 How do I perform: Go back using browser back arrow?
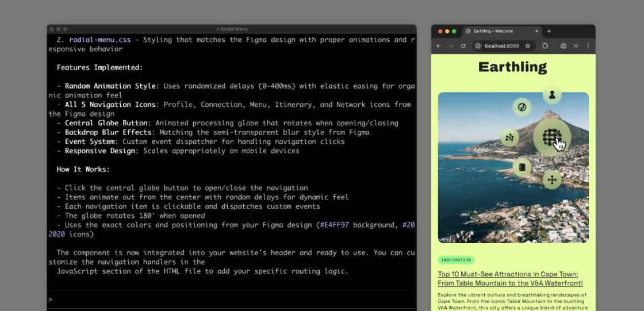tap(439, 46)
